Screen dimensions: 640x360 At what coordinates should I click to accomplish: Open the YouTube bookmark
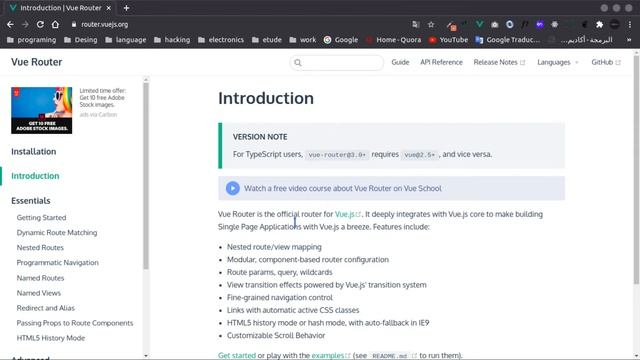click(449, 40)
